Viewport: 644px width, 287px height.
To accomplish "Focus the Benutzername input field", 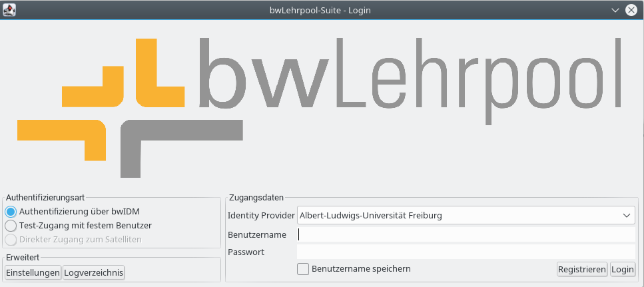I will pos(466,234).
